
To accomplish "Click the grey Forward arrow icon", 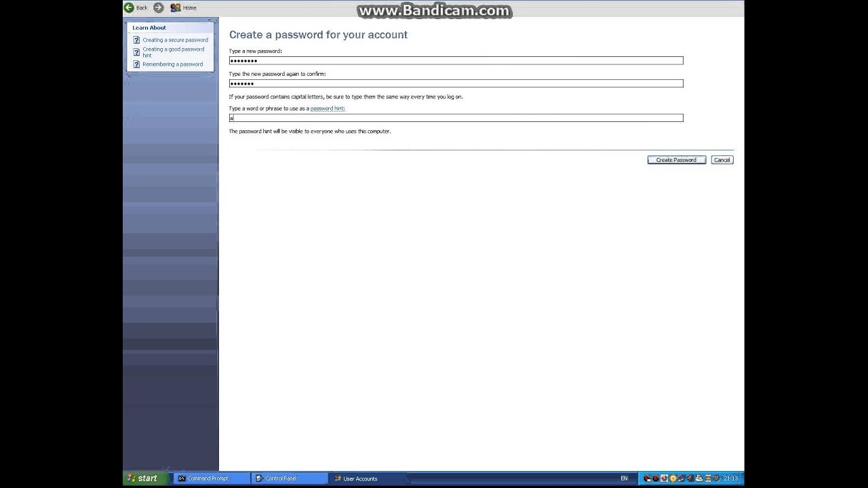I will point(159,7).
